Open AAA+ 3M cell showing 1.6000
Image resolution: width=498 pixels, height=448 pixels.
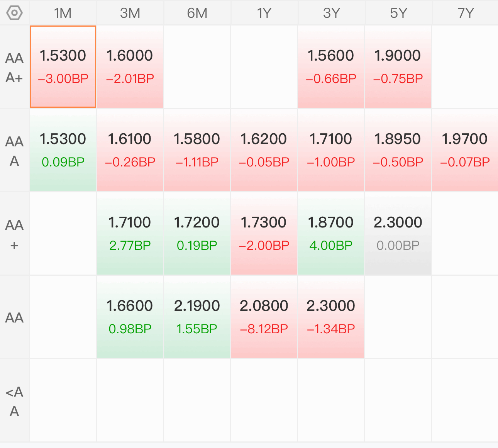pyautogui.click(x=130, y=67)
